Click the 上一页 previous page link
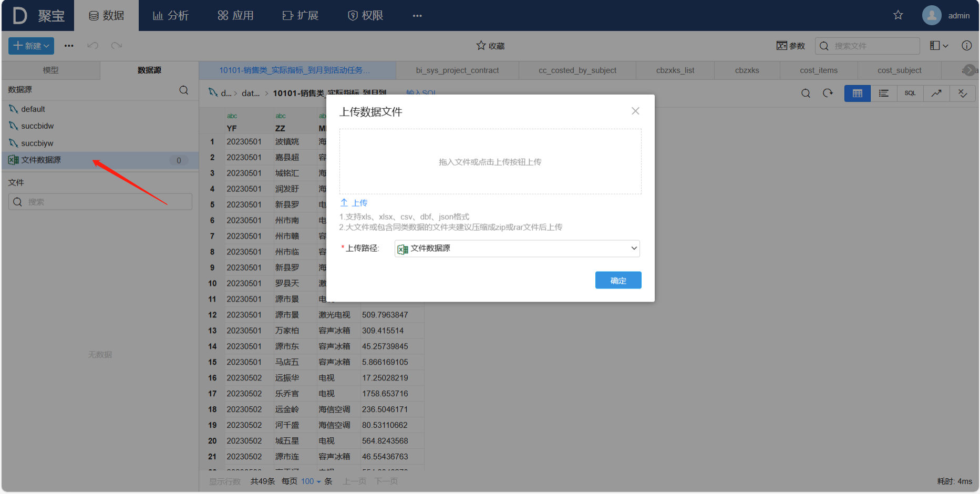 click(355, 481)
